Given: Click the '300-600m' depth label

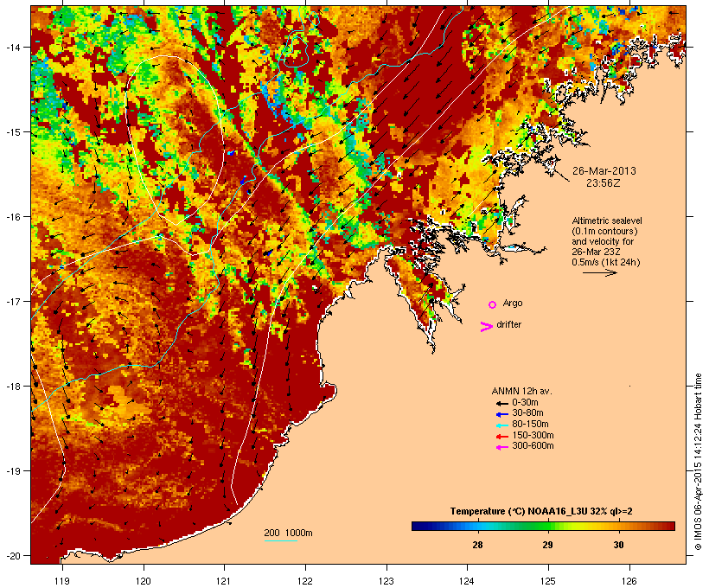Looking at the screenshot, I should (x=533, y=446).
